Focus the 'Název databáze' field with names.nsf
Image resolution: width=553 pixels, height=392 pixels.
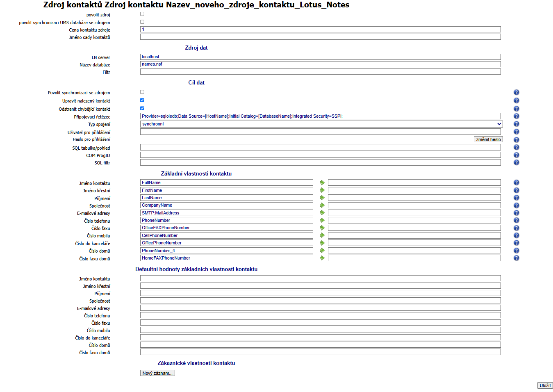pos(320,64)
